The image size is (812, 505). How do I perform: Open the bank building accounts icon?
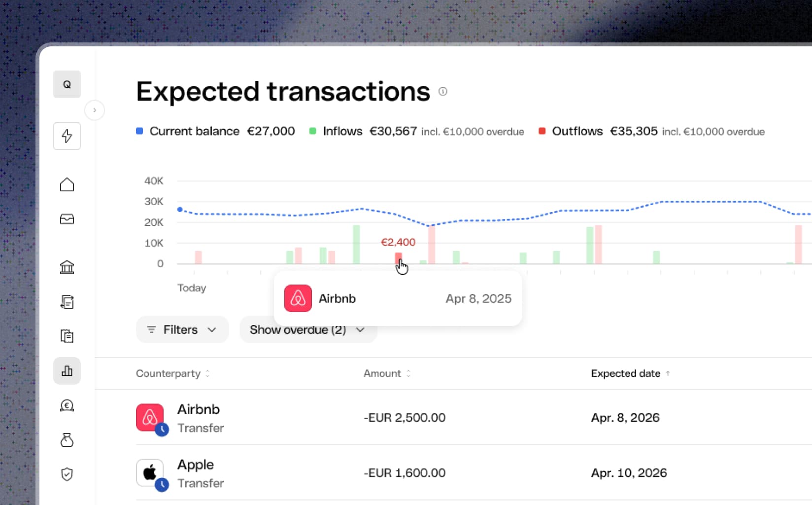pos(67,267)
